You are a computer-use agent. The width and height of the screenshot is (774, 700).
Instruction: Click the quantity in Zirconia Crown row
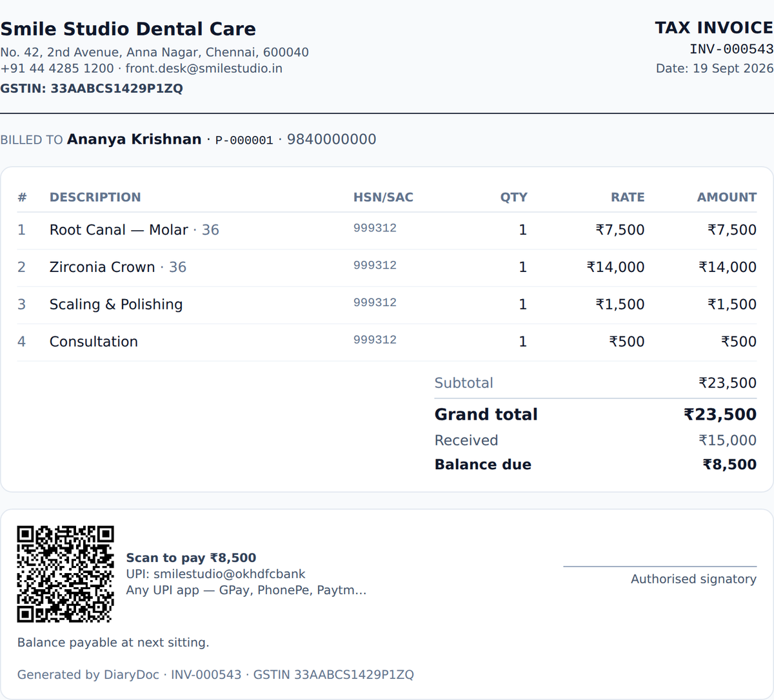[x=522, y=267]
